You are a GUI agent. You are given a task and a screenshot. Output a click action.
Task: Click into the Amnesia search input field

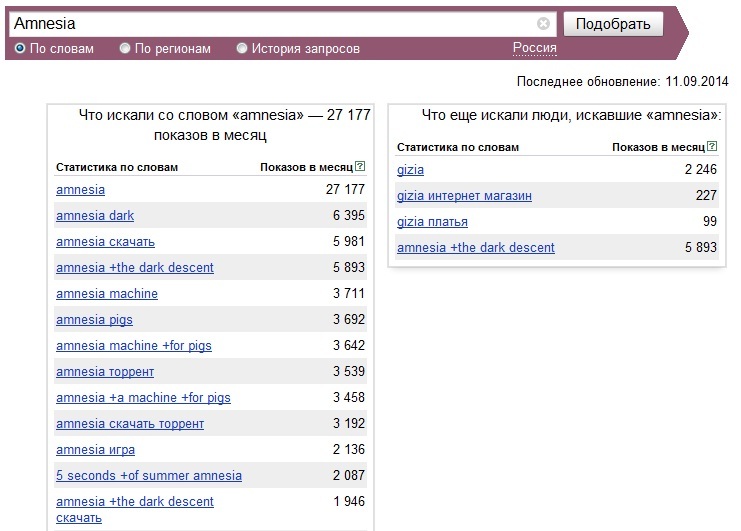coord(270,24)
